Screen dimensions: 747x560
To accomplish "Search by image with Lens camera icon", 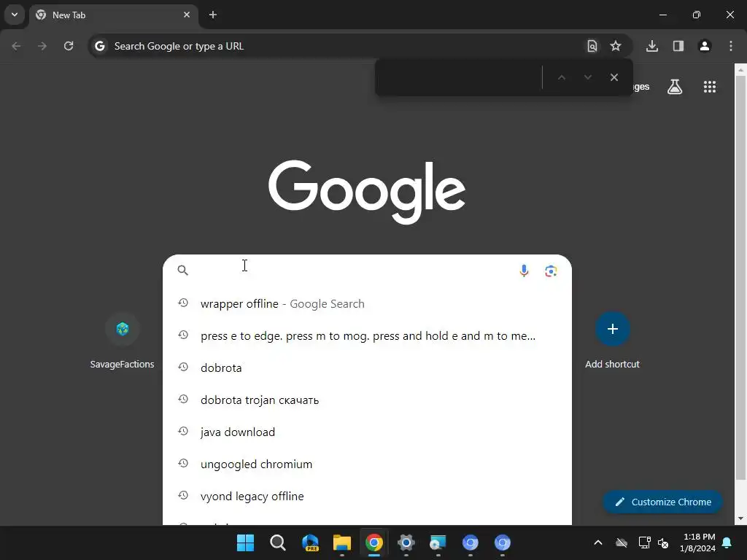I will tap(551, 271).
